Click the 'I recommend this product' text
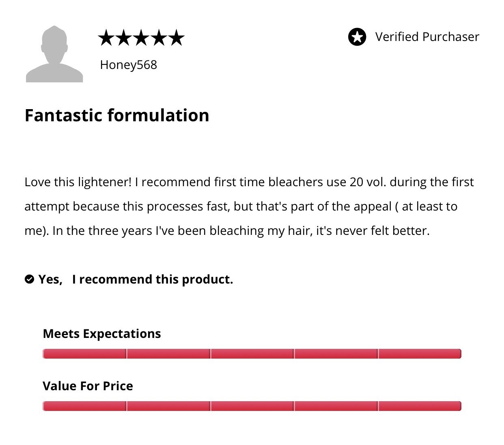 tap(153, 279)
